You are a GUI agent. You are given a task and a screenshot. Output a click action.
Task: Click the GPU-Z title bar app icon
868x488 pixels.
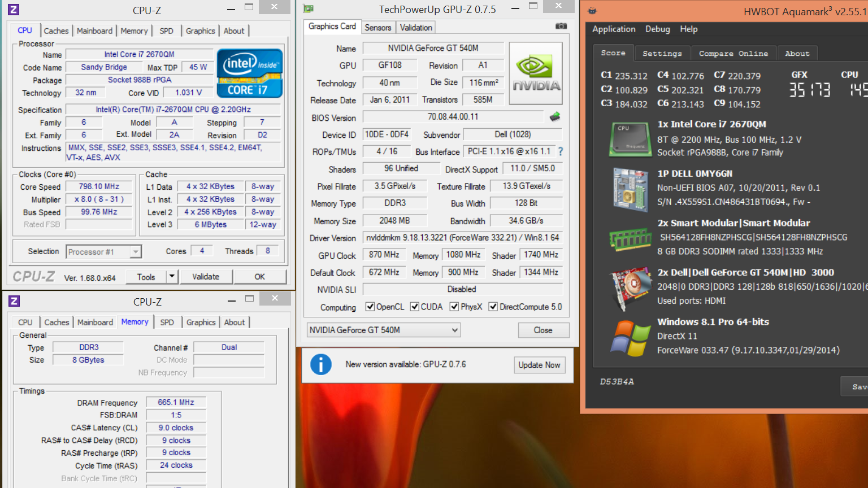(x=309, y=8)
